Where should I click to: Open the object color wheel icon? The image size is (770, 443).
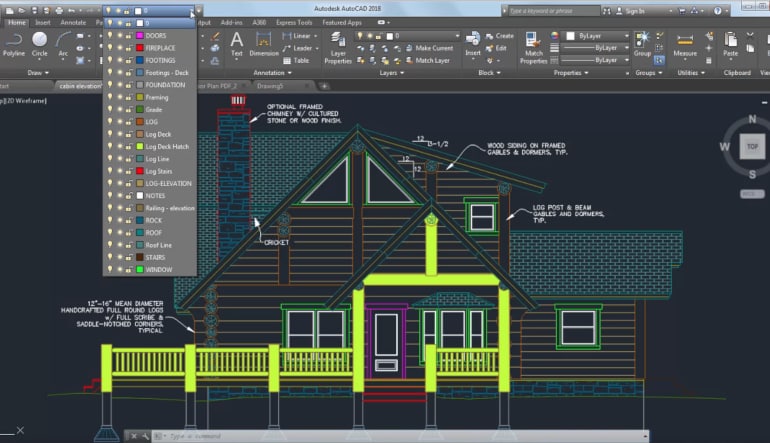[x=554, y=36]
